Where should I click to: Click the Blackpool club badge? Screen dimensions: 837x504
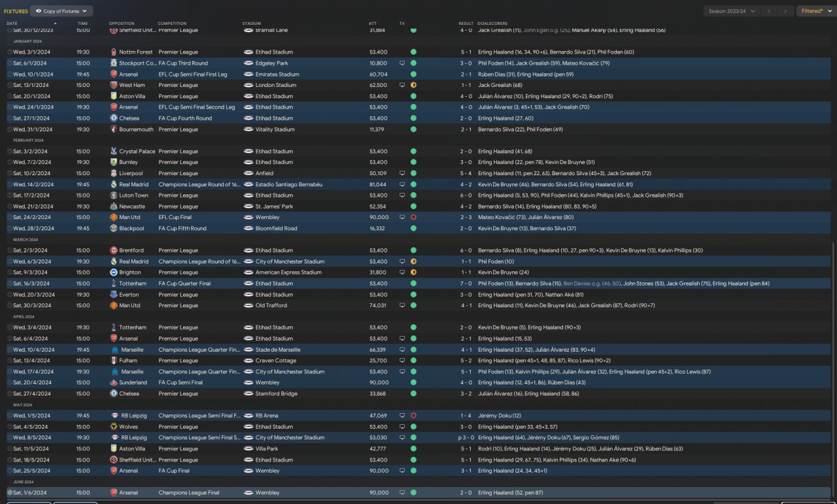pos(114,229)
